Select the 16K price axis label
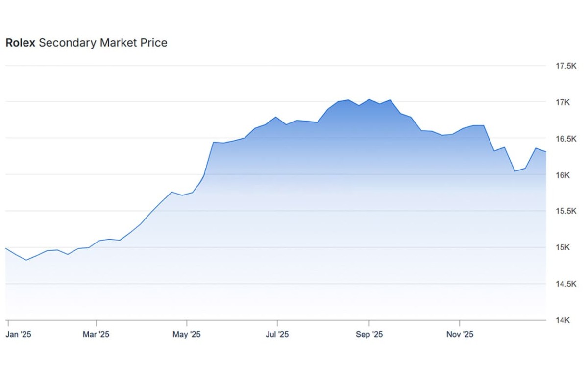The image size is (588, 389). (x=562, y=175)
